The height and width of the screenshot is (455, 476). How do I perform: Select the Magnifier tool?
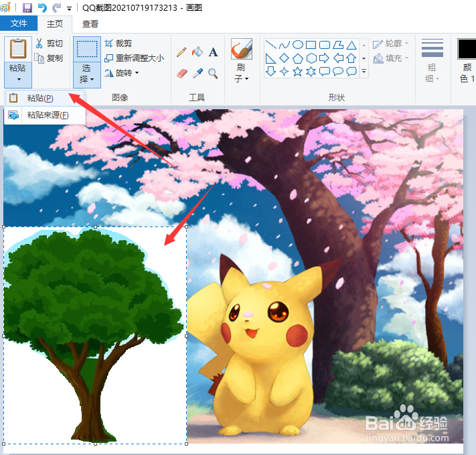click(x=213, y=73)
